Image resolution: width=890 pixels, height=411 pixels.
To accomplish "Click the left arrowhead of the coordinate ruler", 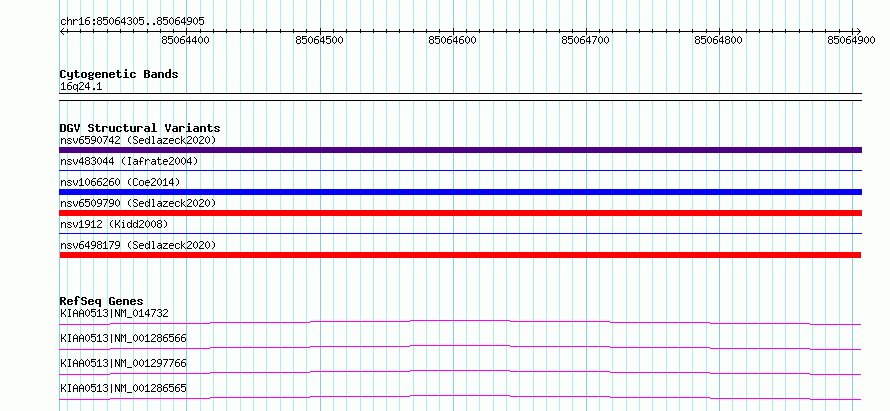I will coord(62,32).
